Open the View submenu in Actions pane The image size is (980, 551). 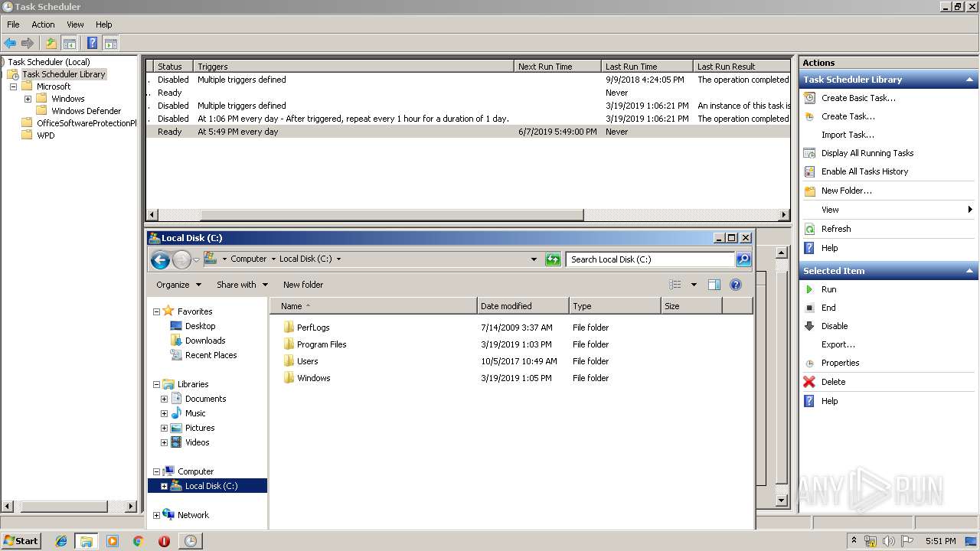(x=888, y=210)
